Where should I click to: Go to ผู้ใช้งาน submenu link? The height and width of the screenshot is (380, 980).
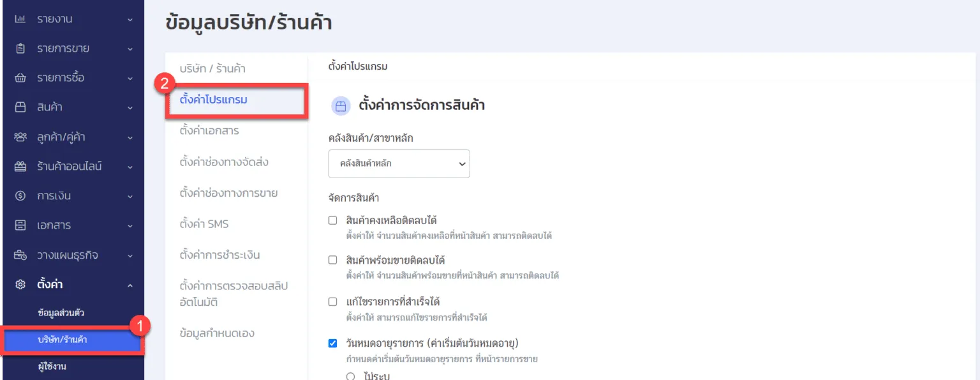(52, 367)
